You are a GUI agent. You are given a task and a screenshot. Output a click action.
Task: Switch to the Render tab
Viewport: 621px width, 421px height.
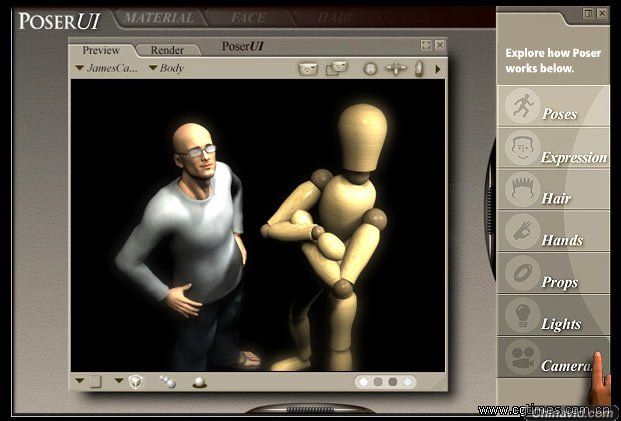click(167, 50)
